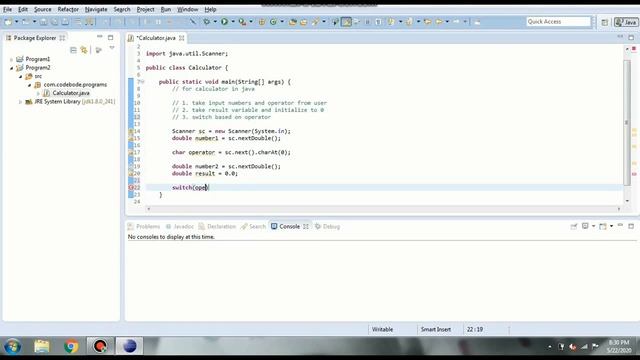Open the Run configurations dropdown arrow
This screenshot has height=360, width=640.
point(233,22)
